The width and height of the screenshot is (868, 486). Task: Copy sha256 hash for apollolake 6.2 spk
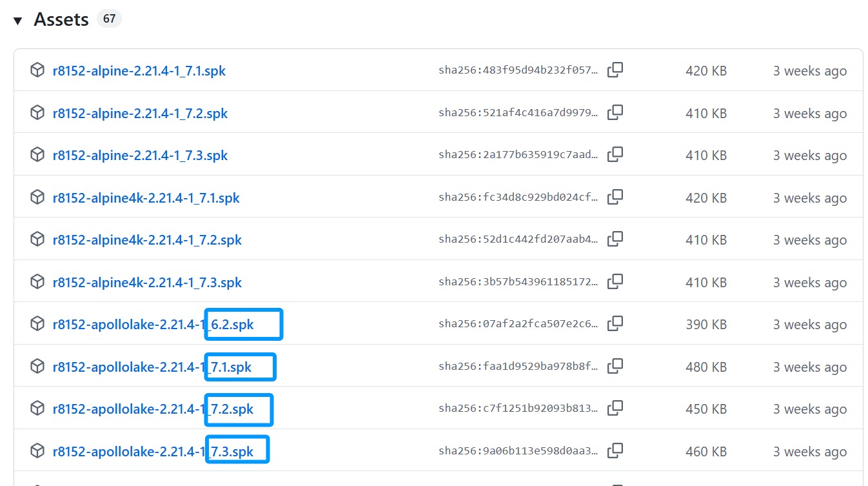pyautogui.click(x=615, y=324)
